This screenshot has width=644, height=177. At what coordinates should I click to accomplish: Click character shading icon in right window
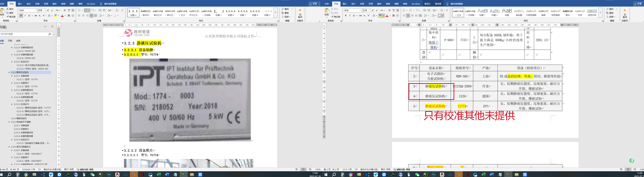pos(394,16)
